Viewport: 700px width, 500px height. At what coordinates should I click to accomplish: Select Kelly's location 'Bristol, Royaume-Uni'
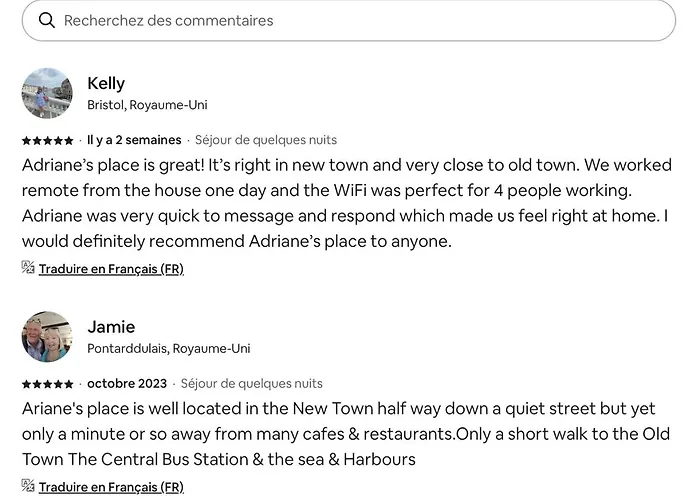[147, 105]
